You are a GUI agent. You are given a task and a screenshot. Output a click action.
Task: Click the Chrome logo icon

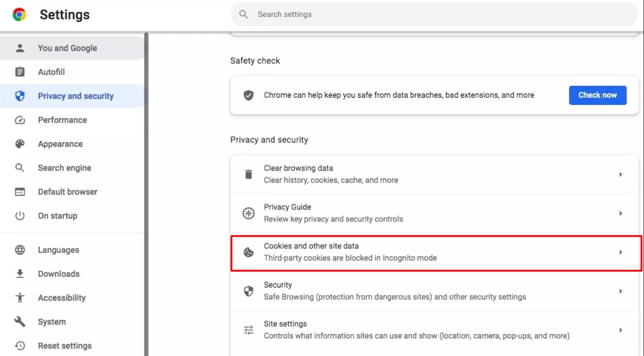coord(19,15)
